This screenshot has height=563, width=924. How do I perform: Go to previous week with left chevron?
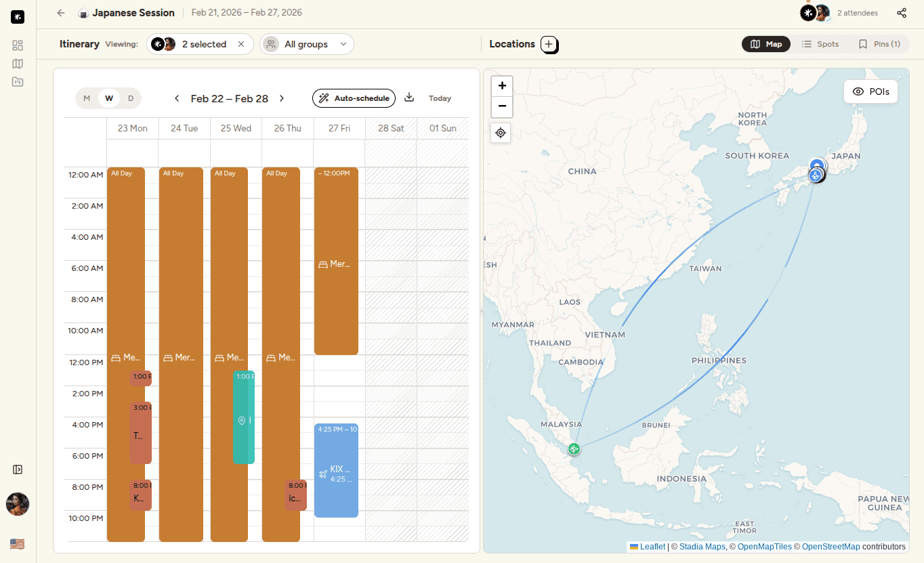tap(177, 98)
